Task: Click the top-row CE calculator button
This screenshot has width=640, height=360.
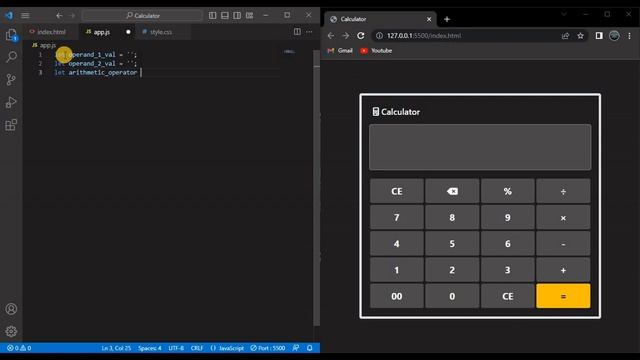Action: click(397, 191)
